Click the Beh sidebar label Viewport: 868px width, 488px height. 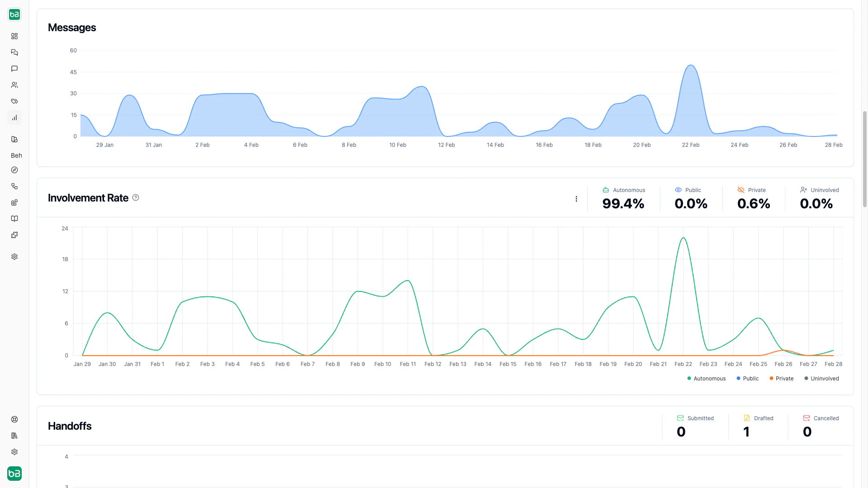(16, 155)
